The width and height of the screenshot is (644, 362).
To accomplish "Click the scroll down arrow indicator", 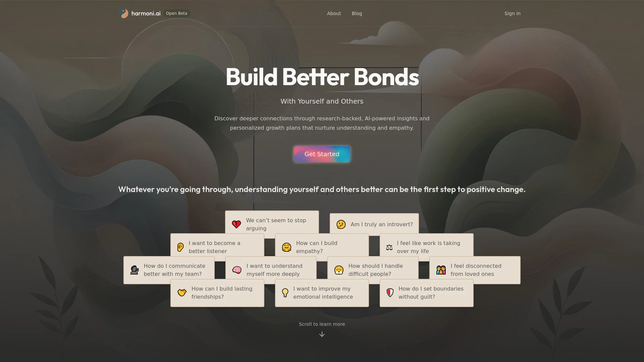I will (322, 334).
